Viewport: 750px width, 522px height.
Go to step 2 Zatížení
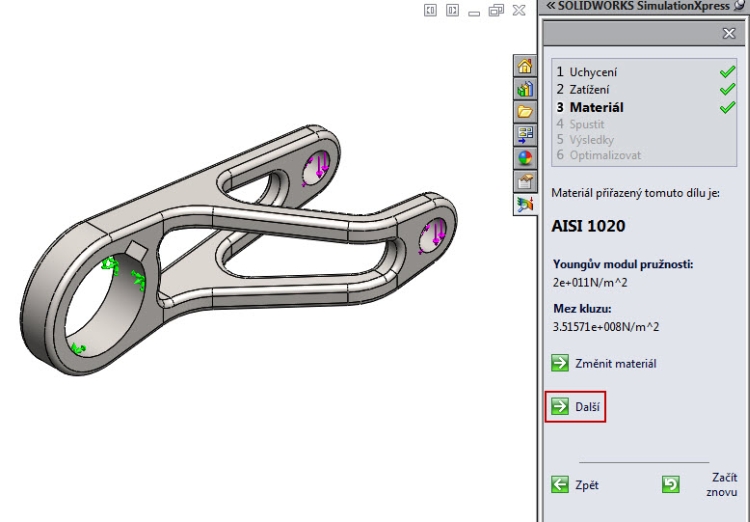[583, 89]
